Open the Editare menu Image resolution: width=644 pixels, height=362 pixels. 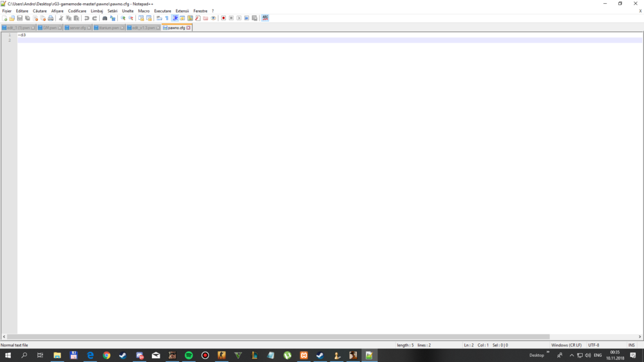pyautogui.click(x=22, y=11)
